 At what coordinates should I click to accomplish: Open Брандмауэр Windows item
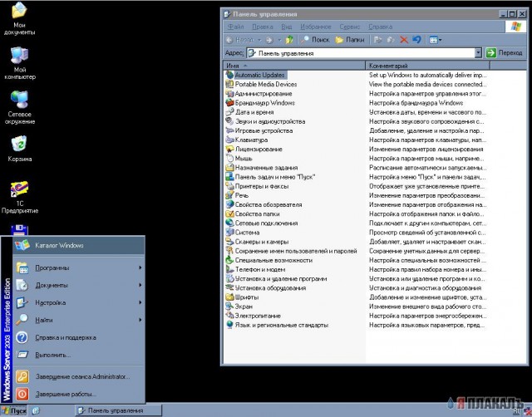tap(260, 103)
